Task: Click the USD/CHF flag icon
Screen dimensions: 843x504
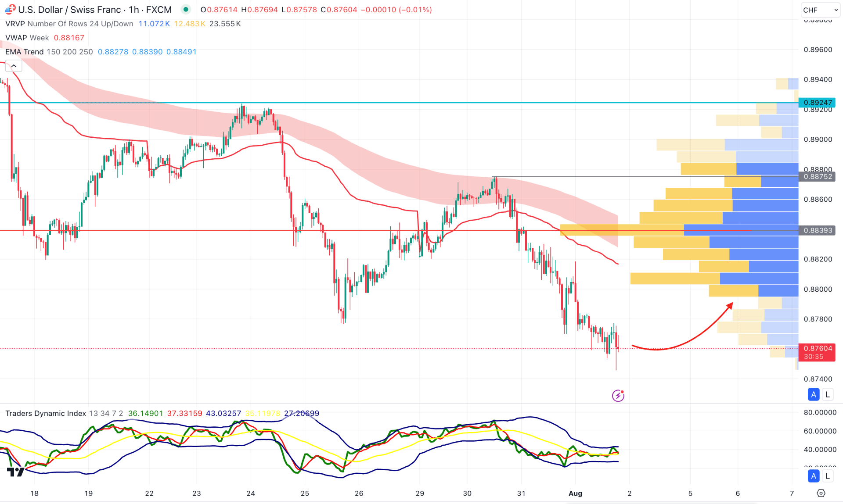Action: coord(10,9)
